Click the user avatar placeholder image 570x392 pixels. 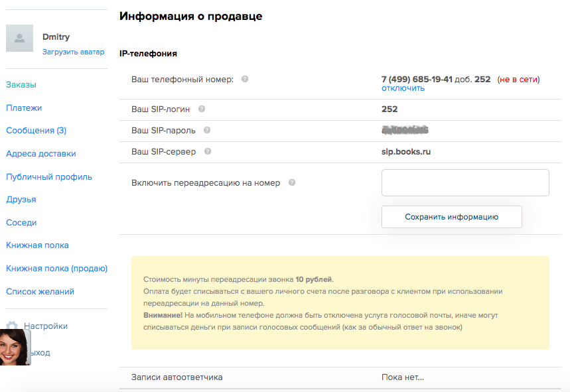pos(20,38)
